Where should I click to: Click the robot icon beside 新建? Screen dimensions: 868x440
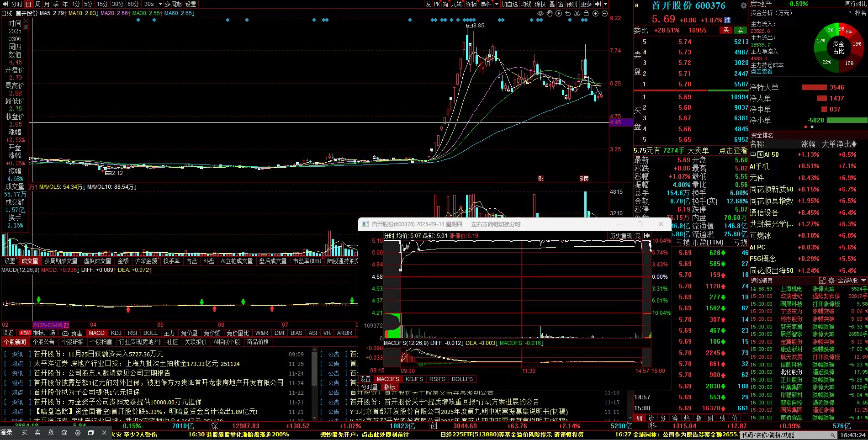point(65,333)
